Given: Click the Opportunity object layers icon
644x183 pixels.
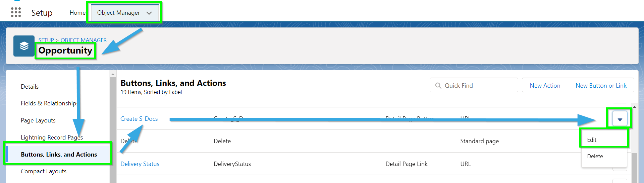Looking at the screenshot, I should (x=24, y=46).
